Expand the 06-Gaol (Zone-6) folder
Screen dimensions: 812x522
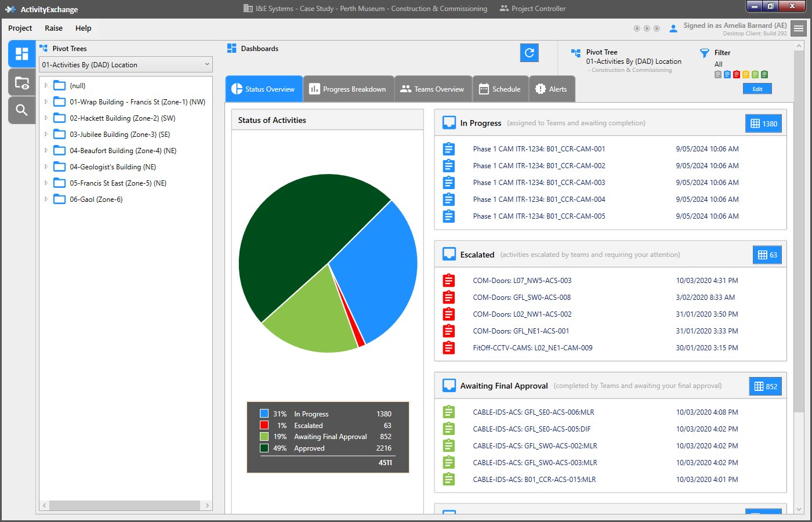pos(46,199)
